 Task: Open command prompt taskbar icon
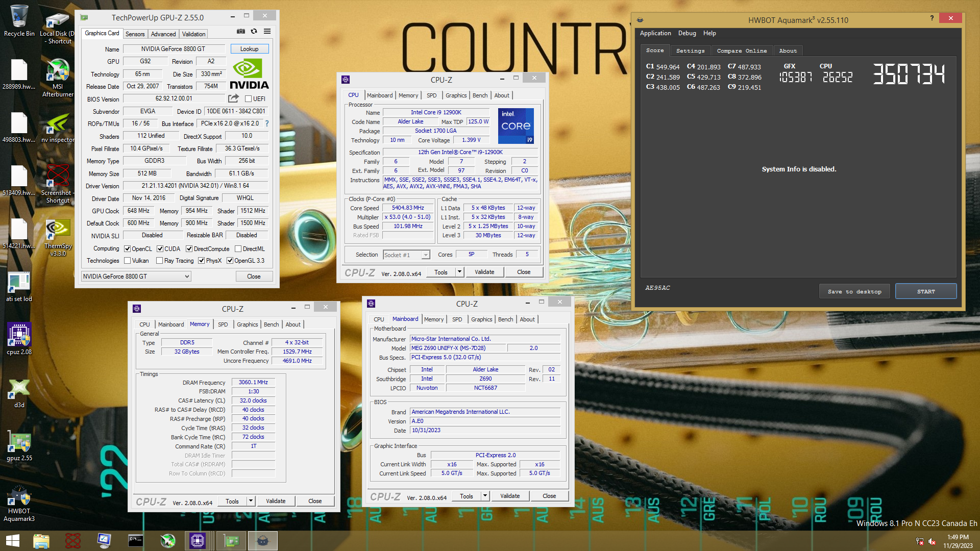(135, 541)
